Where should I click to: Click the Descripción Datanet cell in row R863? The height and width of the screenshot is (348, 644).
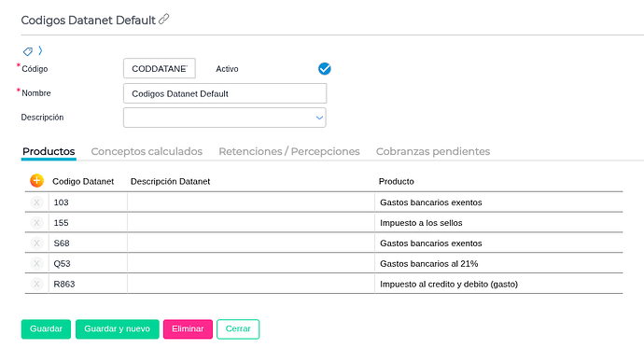coord(251,284)
